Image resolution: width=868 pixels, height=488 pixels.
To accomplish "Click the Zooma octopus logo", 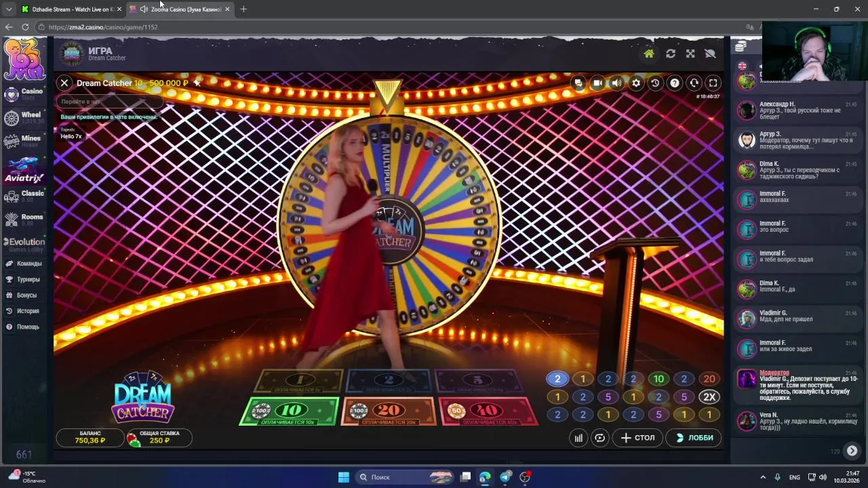I will (24, 60).
